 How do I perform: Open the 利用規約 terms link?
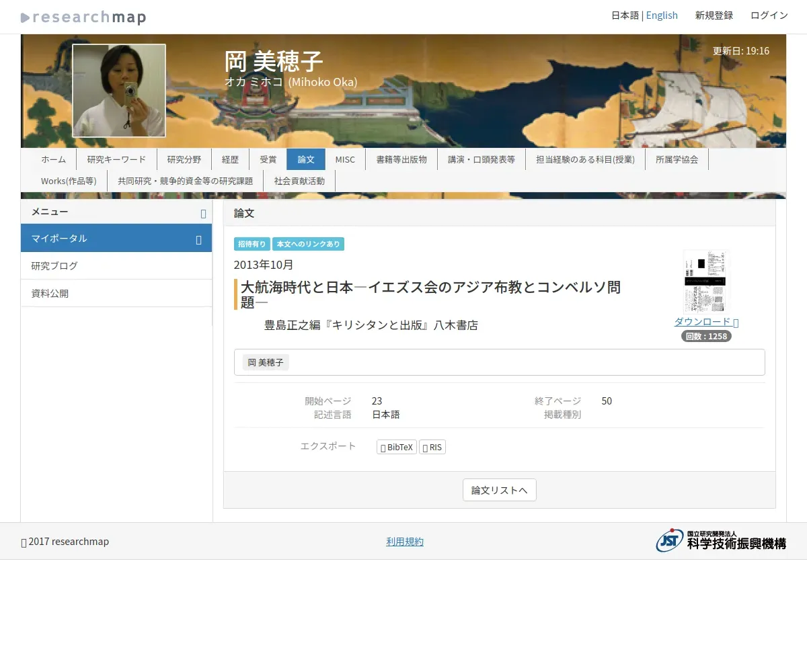click(x=405, y=542)
